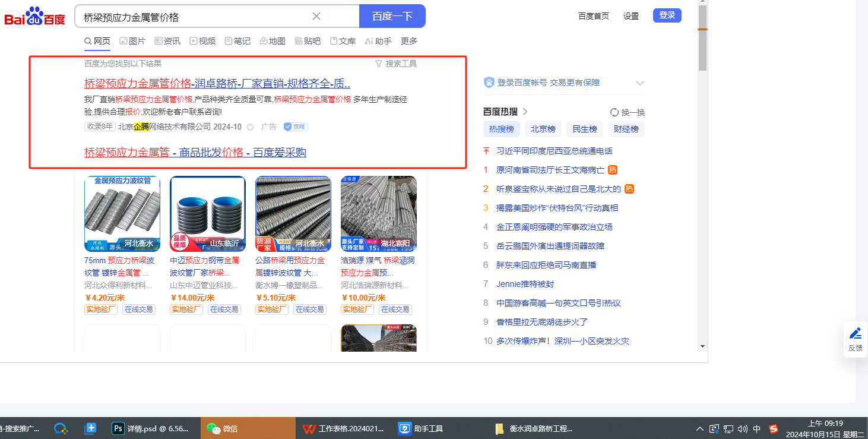Expand the small arrow beside 2024-10
The width and height of the screenshot is (868, 439).
point(250,127)
